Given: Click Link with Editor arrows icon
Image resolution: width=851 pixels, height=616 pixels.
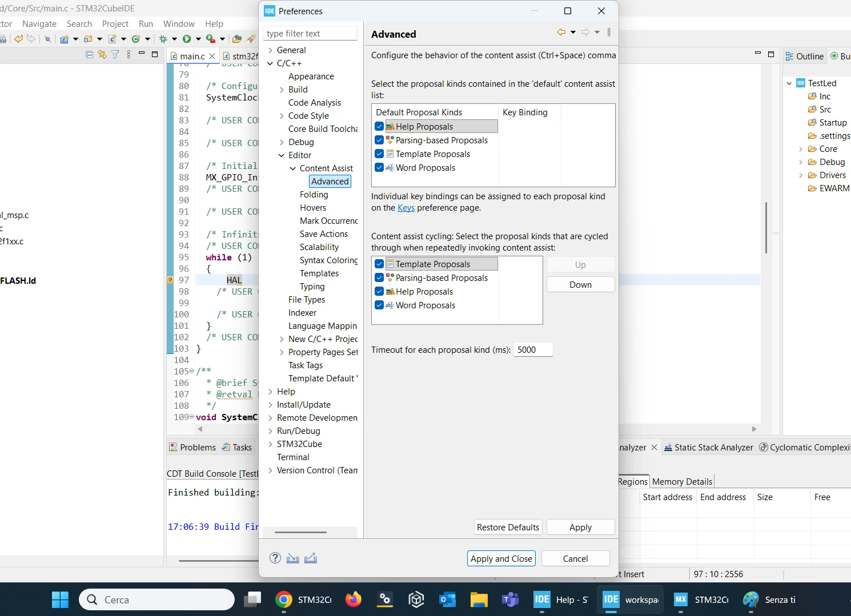Looking at the screenshot, I should (102, 54).
